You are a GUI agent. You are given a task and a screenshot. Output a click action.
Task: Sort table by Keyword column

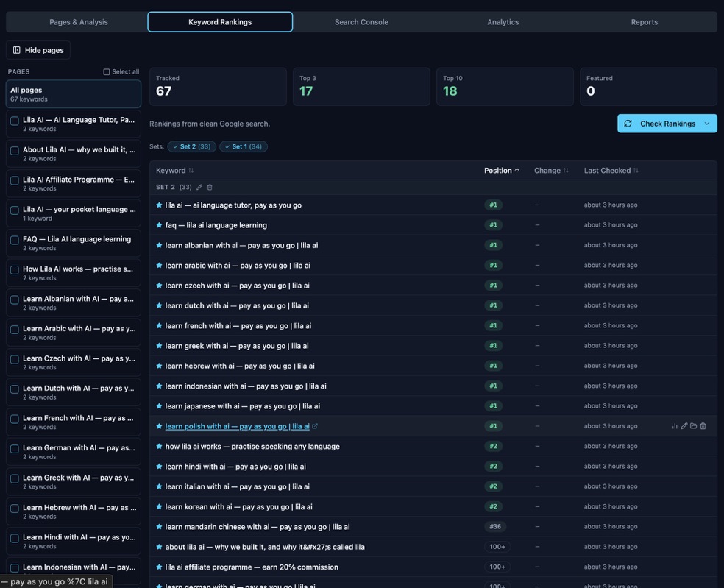pyautogui.click(x=174, y=171)
